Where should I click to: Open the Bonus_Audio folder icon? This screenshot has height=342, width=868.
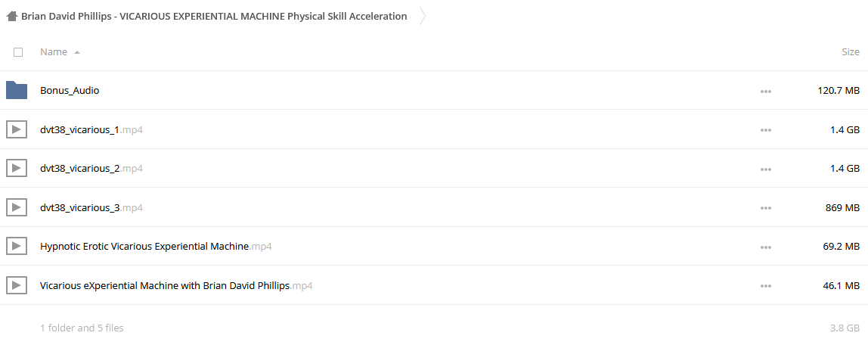[x=17, y=90]
